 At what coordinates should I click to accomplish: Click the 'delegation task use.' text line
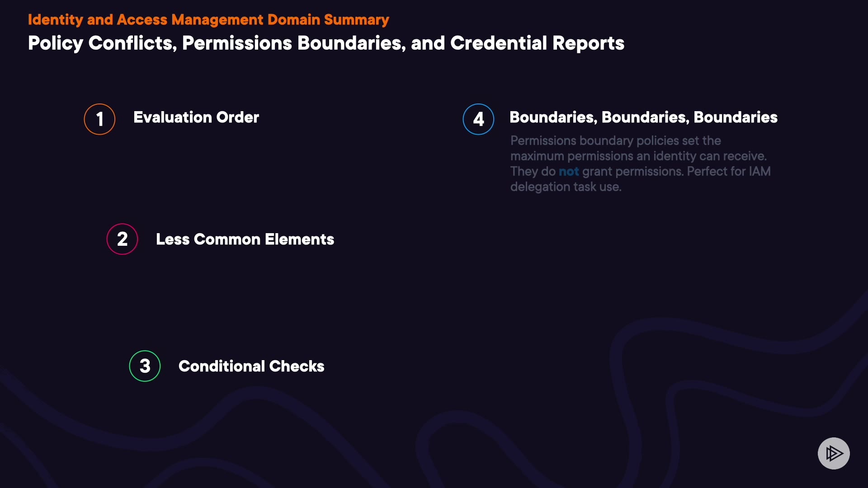pos(566,187)
